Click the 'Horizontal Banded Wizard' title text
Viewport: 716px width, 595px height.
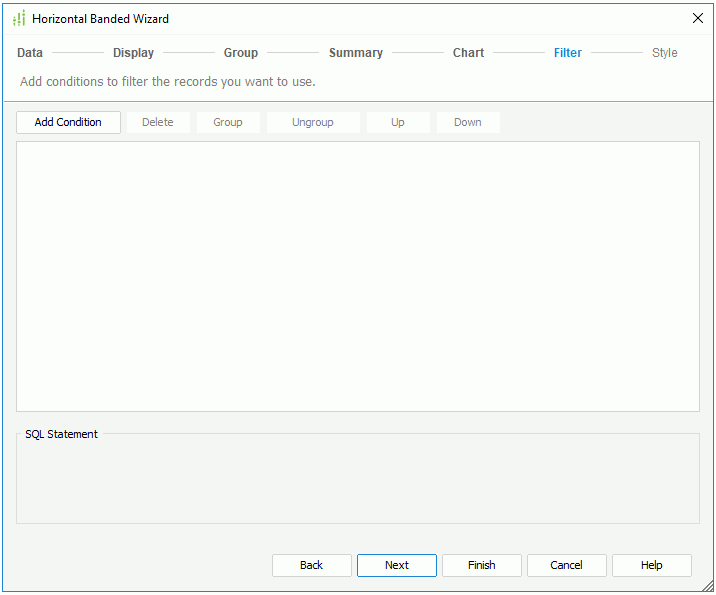[x=100, y=19]
